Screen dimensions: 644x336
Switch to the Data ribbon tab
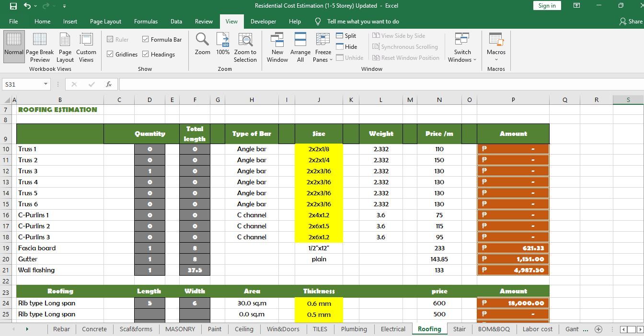176,22
